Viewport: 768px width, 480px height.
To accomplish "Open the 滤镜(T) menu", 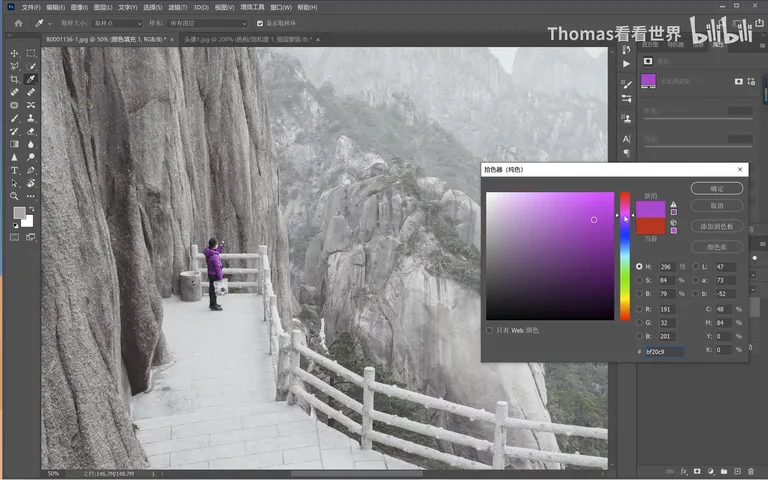I will (177, 7).
